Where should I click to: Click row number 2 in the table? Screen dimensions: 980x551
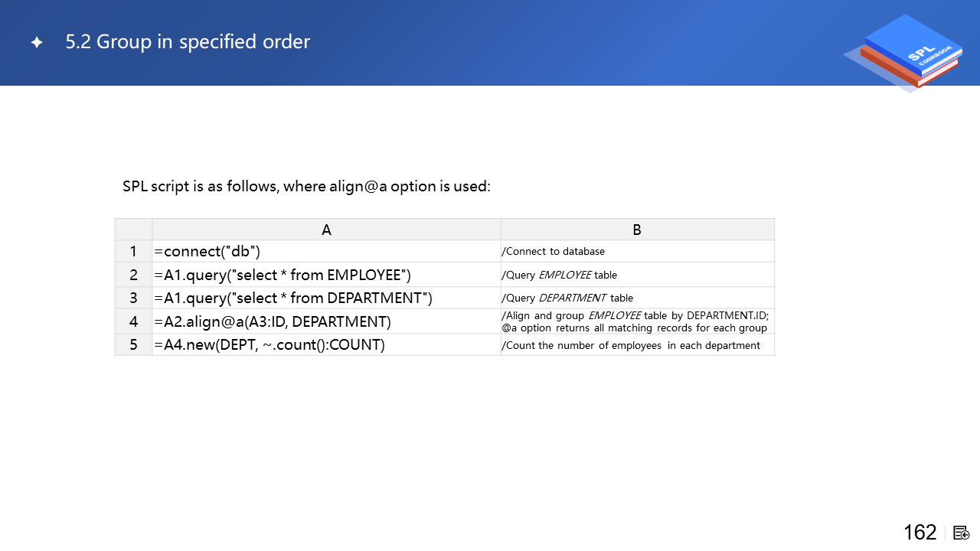[x=133, y=275]
